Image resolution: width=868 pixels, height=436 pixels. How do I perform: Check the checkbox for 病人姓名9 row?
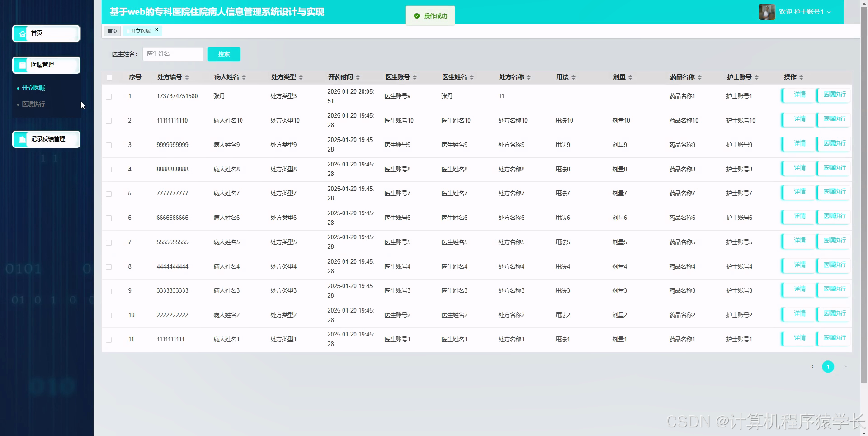tap(108, 145)
